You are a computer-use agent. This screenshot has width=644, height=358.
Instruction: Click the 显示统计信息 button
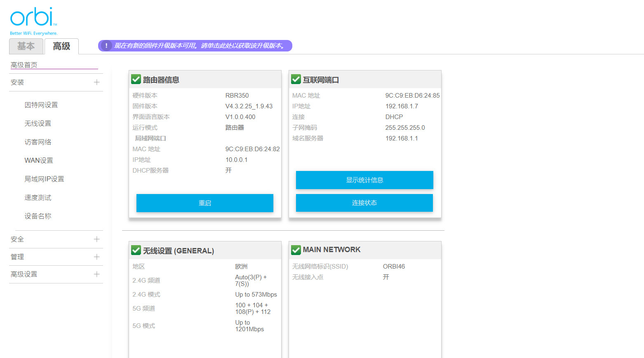(364, 180)
